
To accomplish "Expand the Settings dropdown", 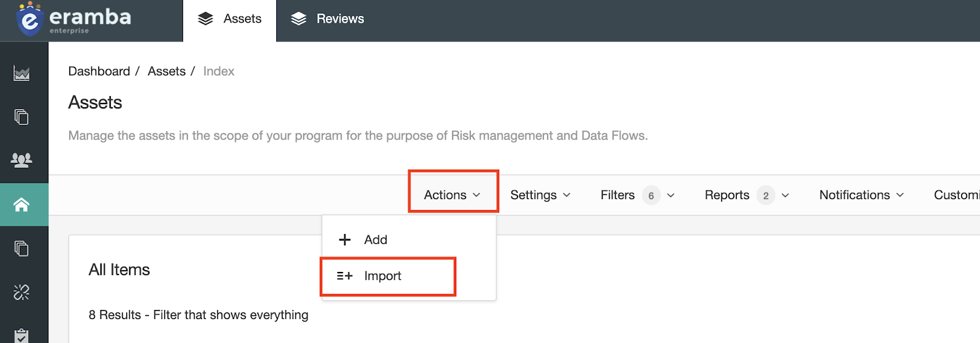I will [x=540, y=195].
